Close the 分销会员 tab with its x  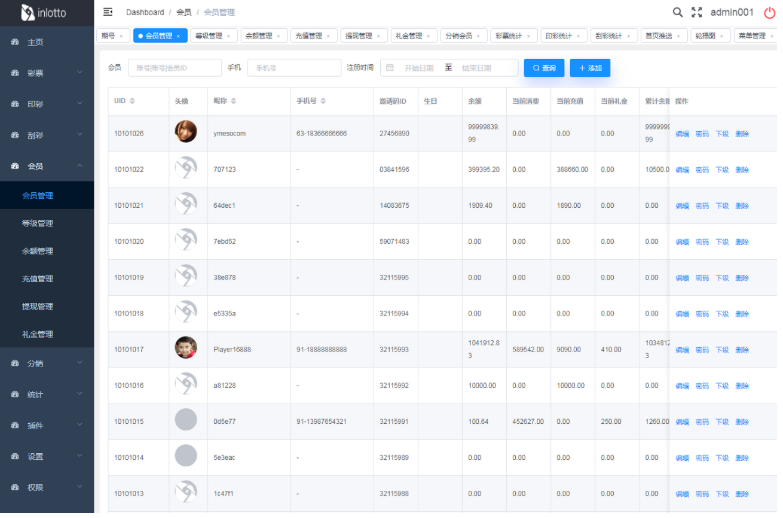tap(478, 36)
